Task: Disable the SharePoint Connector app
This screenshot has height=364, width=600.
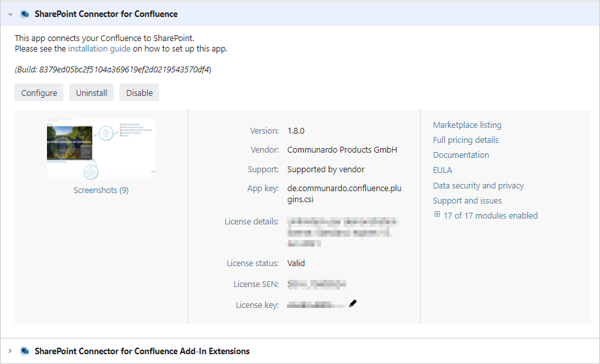Action: tap(139, 93)
